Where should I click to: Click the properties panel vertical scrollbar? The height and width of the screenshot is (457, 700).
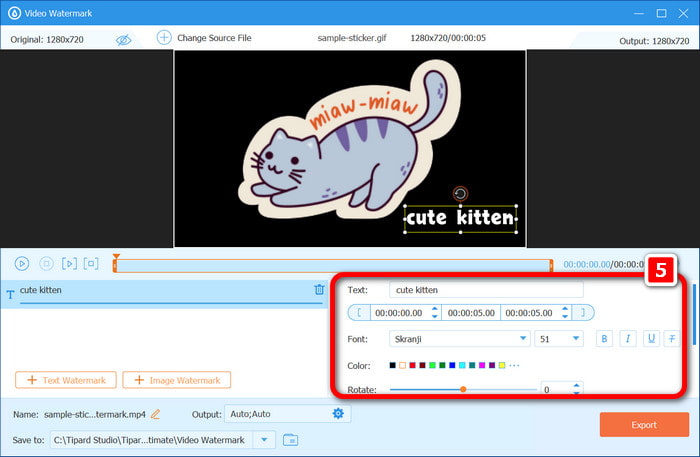click(694, 315)
